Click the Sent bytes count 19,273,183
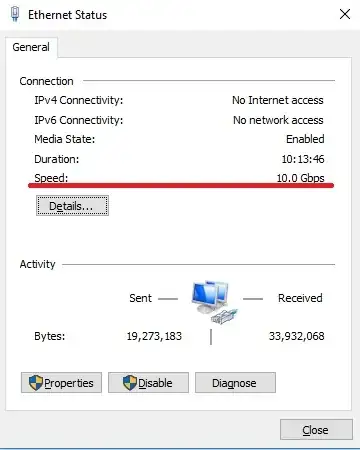The width and height of the screenshot is (360, 450). (154, 336)
